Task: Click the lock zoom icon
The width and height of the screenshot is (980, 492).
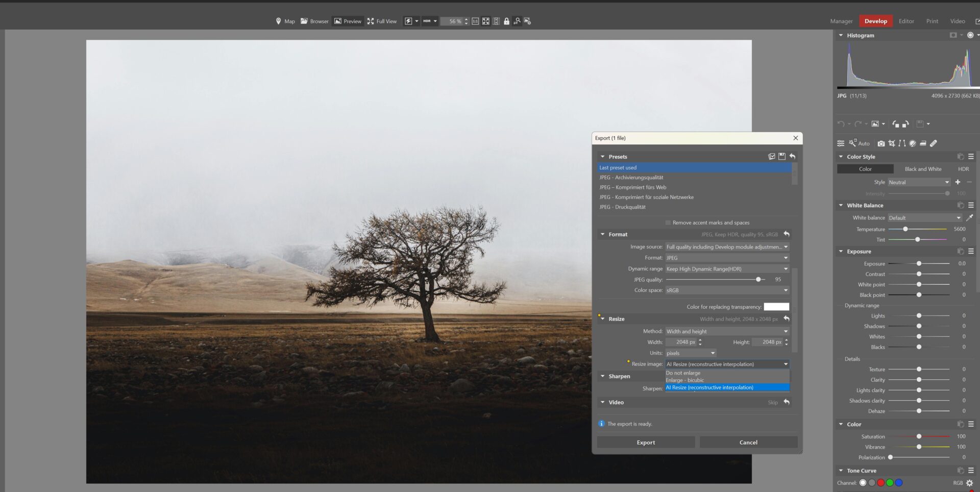Action: click(506, 21)
